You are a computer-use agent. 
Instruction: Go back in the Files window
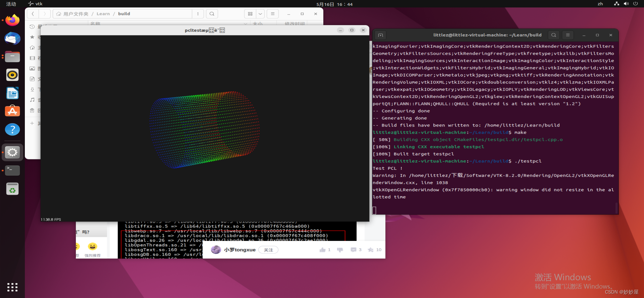(33, 14)
